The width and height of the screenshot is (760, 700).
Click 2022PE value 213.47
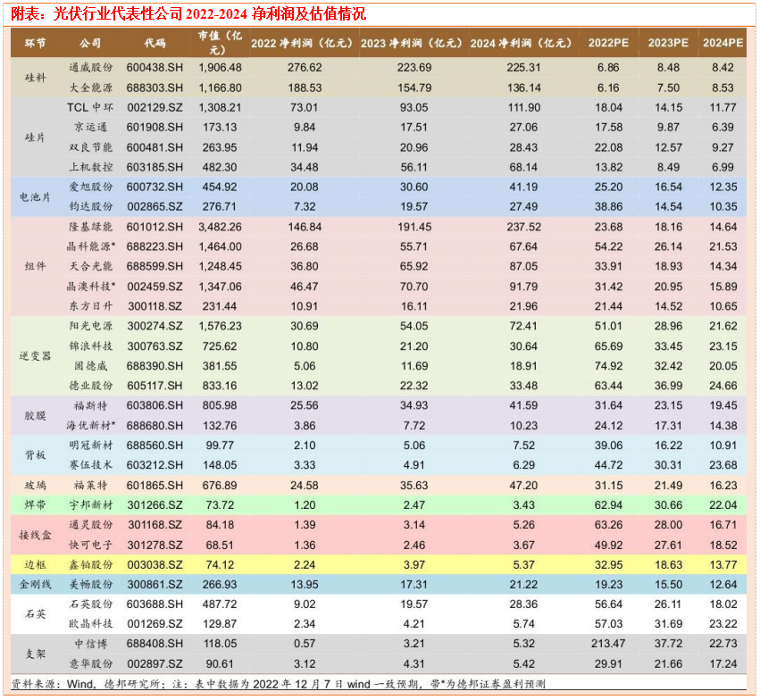coord(608,645)
